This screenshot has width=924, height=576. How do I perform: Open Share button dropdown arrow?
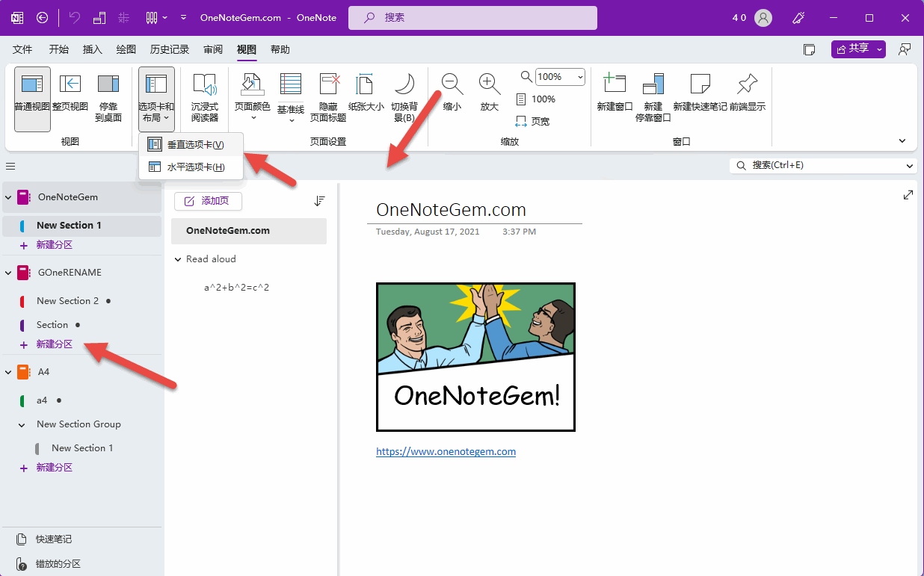pos(880,49)
